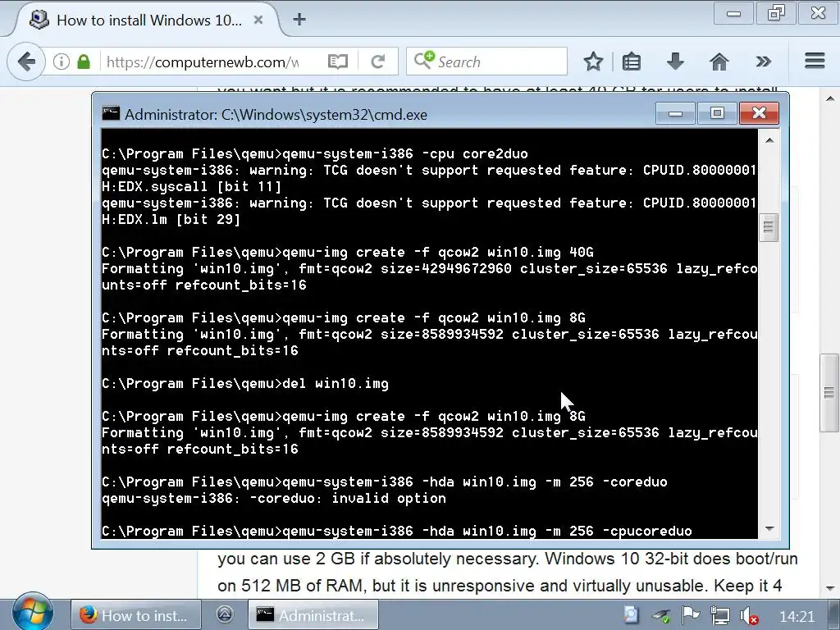Go to Firefox home page icon
Viewport: 840px width, 630px height.
coord(719,62)
